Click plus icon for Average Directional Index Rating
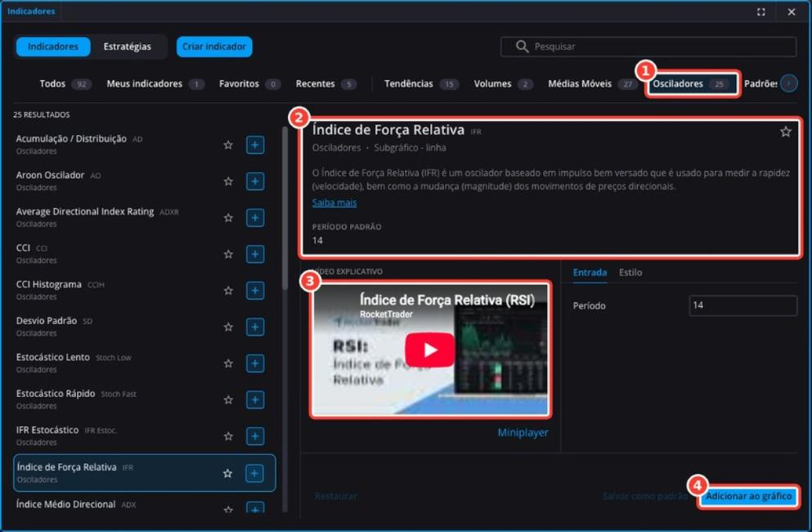This screenshot has width=812, height=532. point(255,218)
